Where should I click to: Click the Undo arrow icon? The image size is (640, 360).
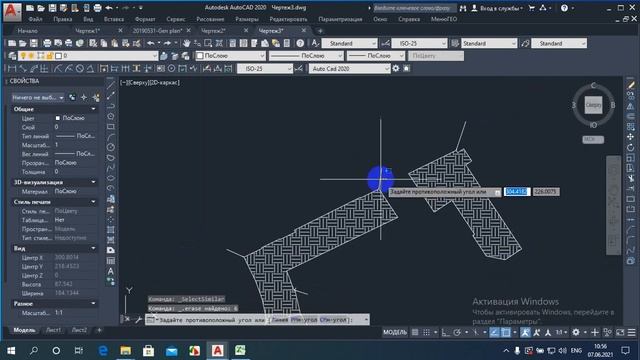151,43
